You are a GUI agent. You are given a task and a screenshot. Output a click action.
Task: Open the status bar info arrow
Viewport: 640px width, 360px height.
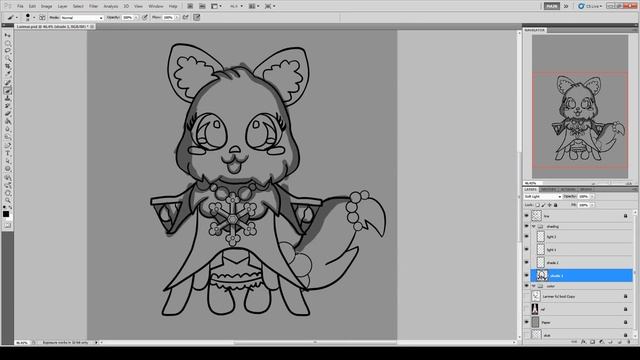pyautogui.click(x=96, y=342)
